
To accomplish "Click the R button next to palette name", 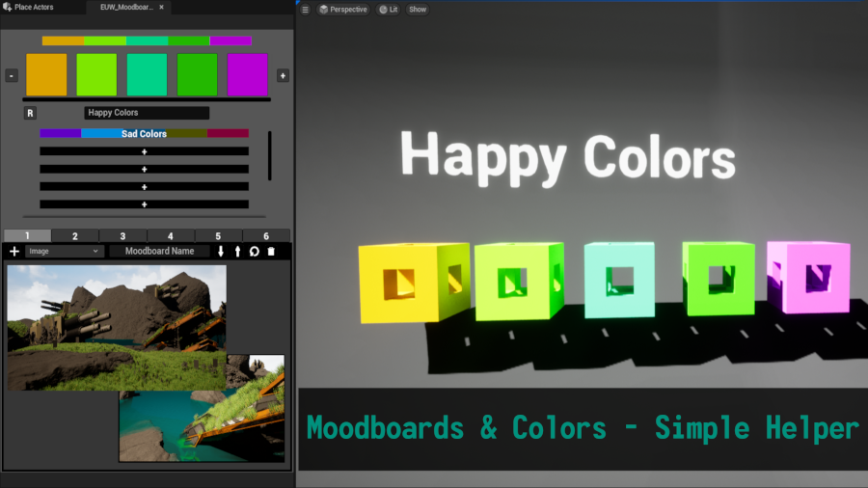I will click(x=30, y=113).
